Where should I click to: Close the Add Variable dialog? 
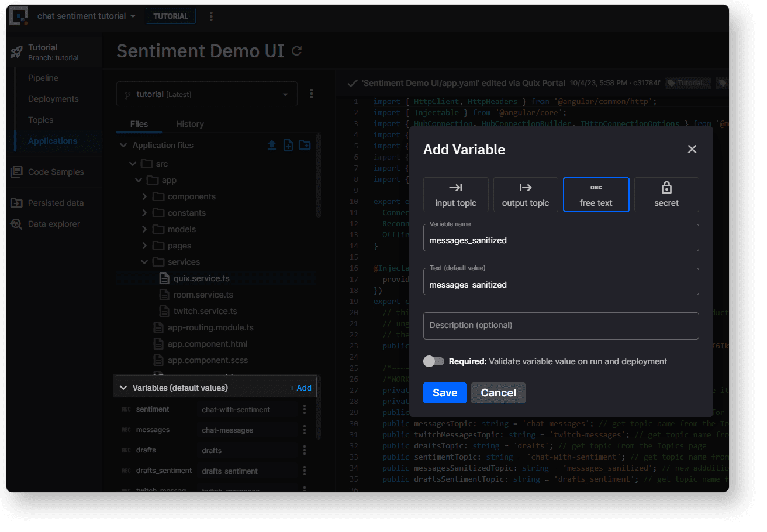click(x=692, y=149)
